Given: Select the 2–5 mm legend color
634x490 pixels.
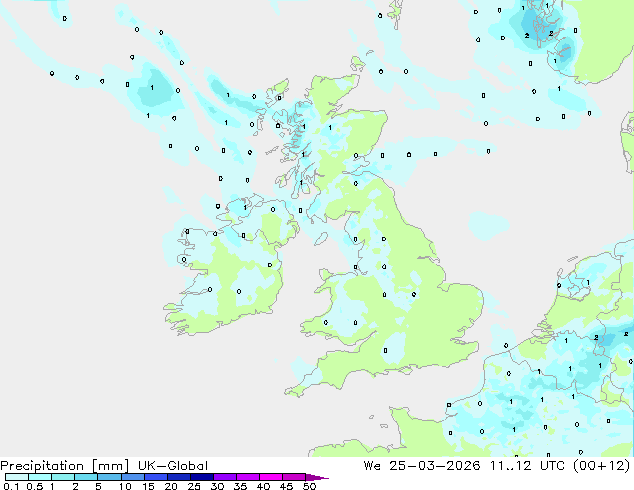Looking at the screenshot, I should pos(86,477).
